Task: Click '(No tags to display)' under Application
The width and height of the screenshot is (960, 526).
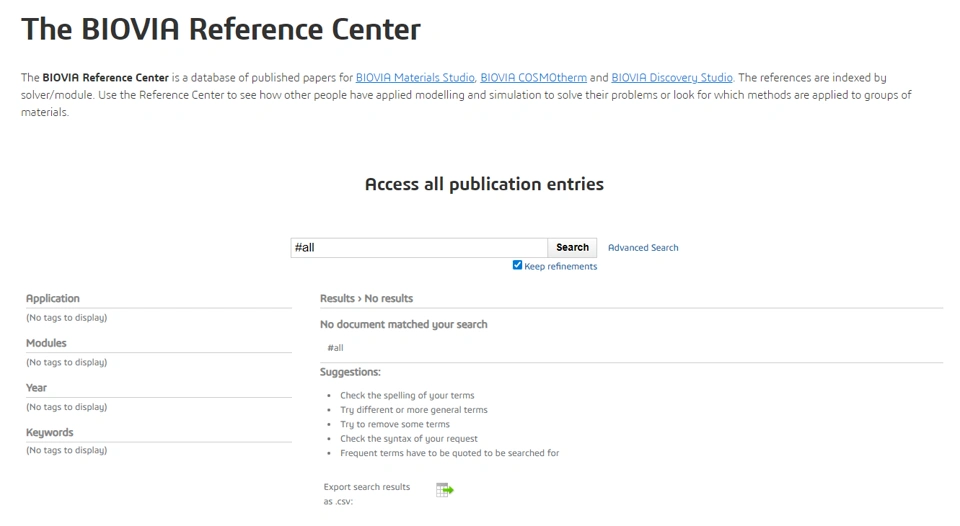Action: (x=66, y=318)
